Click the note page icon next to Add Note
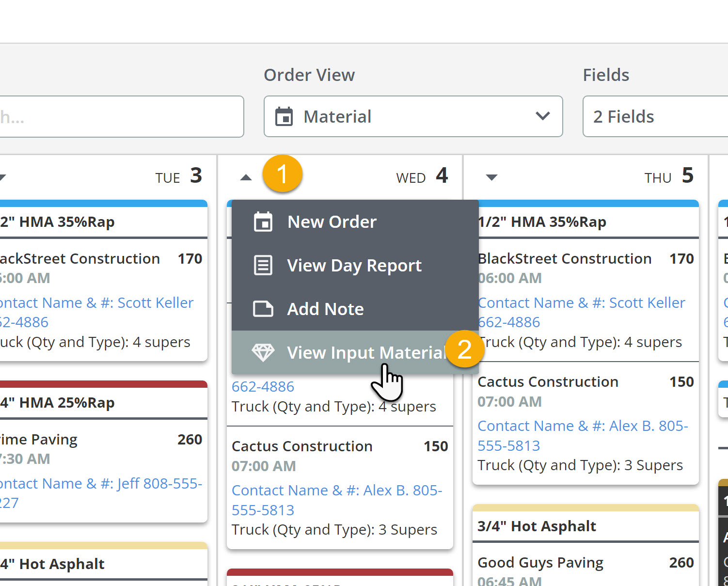 (263, 309)
